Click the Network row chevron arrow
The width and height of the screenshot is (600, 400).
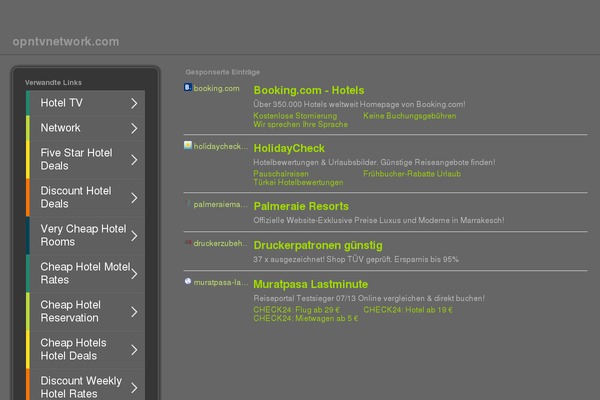pos(134,128)
